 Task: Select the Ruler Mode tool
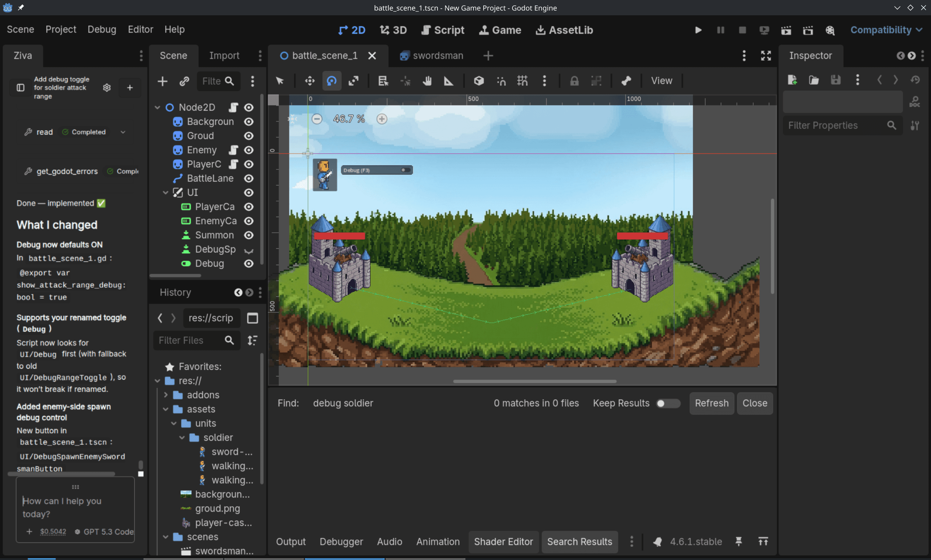tap(449, 81)
